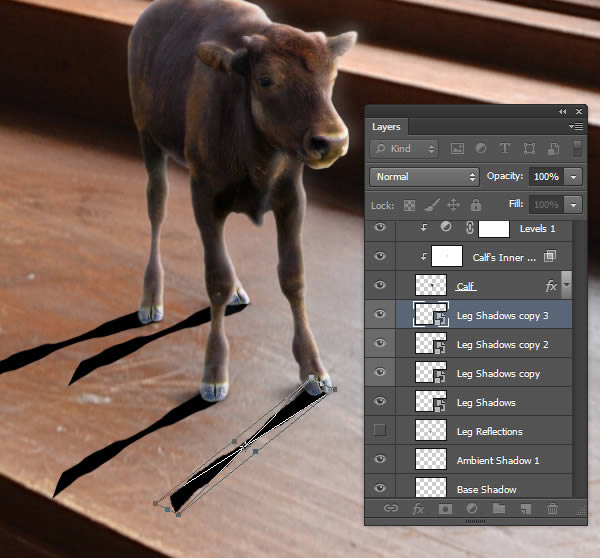This screenshot has height=558, width=600.
Task: Click Leg Shadows copy 3 thumbnail
Action: pyautogui.click(x=431, y=314)
